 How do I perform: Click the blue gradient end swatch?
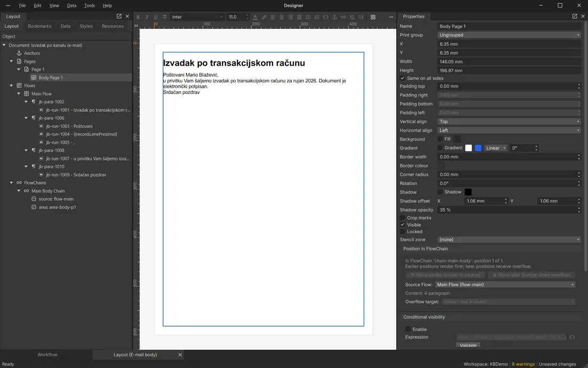478,148
